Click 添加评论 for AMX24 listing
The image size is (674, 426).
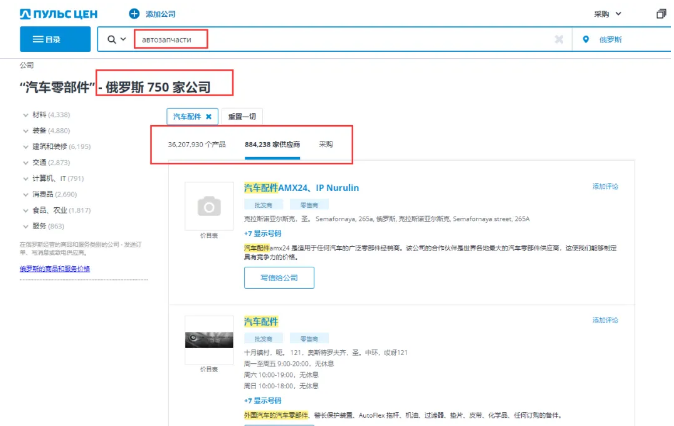(605, 186)
